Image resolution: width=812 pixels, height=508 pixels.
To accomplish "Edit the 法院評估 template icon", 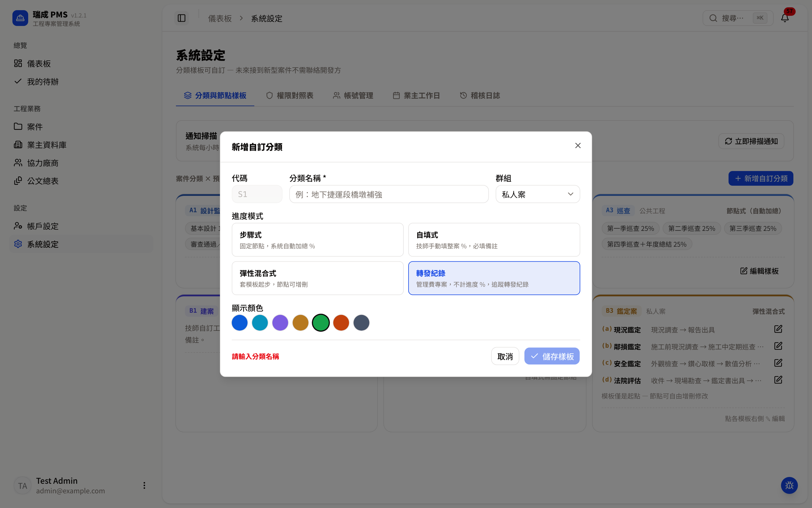I will [x=778, y=380].
